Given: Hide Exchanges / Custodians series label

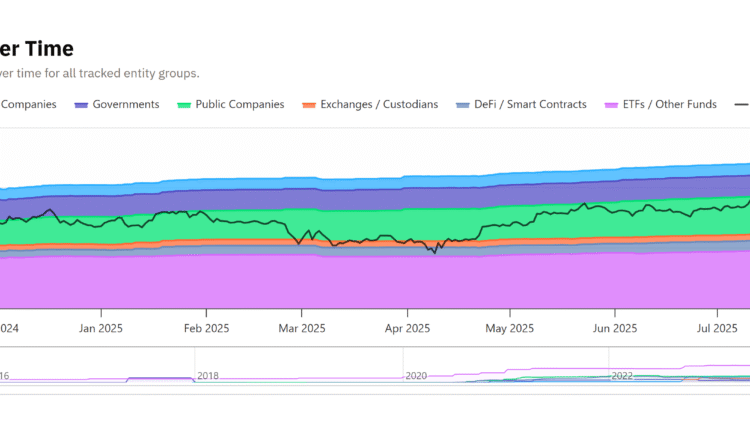Looking at the screenshot, I should coord(379,104).
